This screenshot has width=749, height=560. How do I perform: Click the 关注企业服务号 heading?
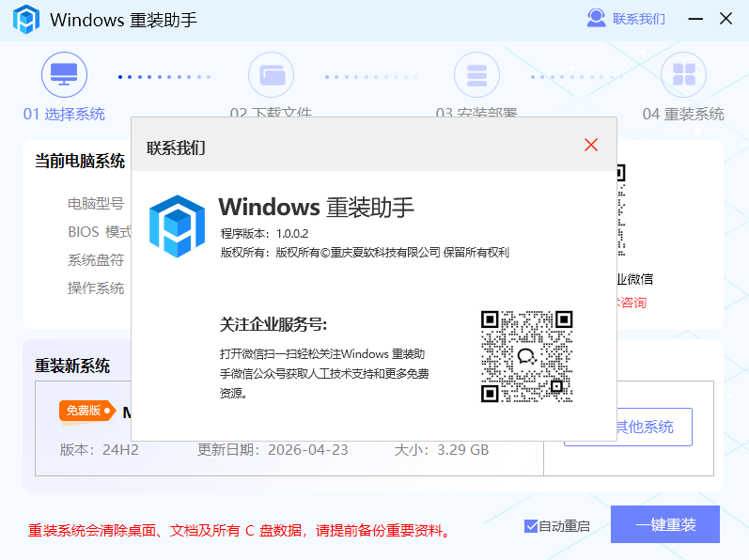click(273, 324)
